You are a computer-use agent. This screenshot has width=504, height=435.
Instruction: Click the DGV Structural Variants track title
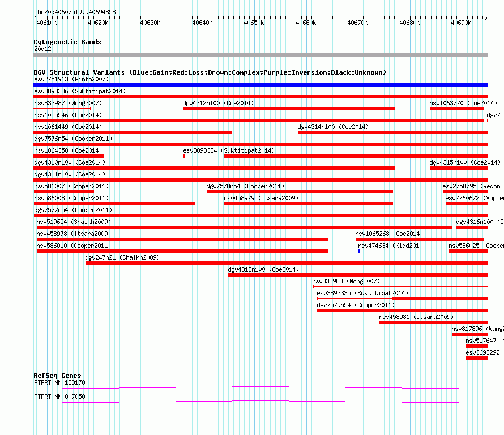pyautogui.click(x=210, y=72)
